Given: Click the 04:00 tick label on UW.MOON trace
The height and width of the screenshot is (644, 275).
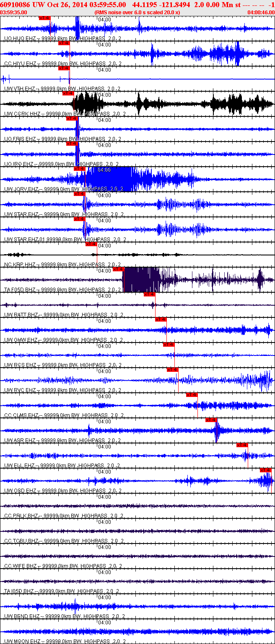Looking at the screenshot, I should click(x=104, y=623).
